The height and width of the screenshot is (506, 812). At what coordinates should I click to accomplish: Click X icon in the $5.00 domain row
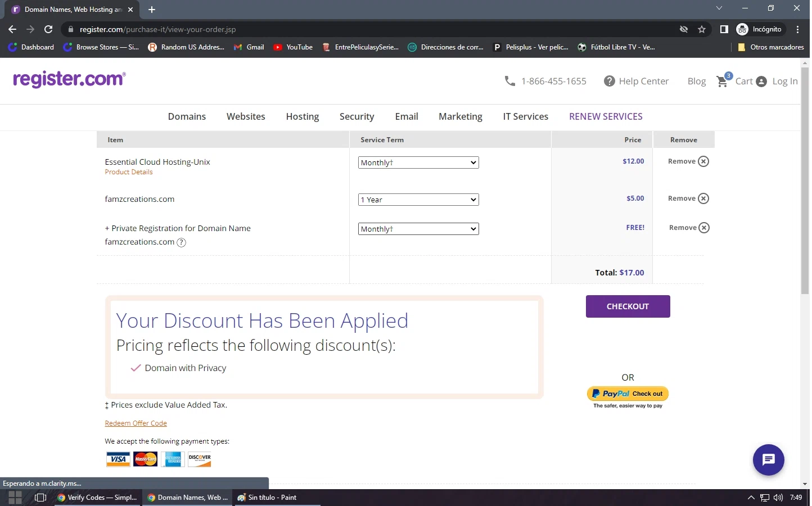click(705, 198)
